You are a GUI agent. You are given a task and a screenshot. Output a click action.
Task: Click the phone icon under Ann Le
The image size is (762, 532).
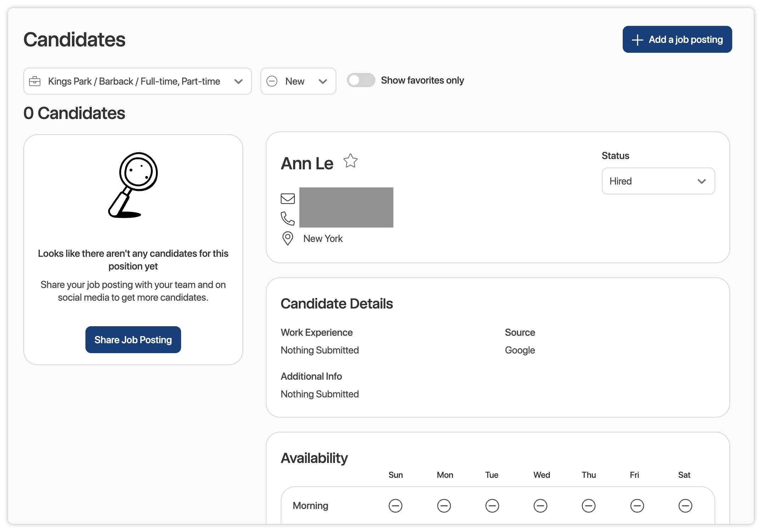[287, 219]
